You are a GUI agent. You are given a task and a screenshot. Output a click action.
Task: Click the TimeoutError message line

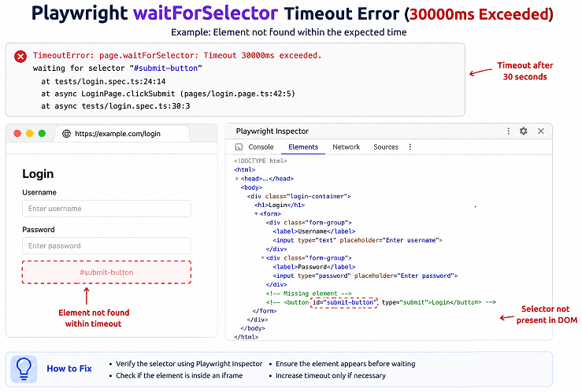(177, 55)
